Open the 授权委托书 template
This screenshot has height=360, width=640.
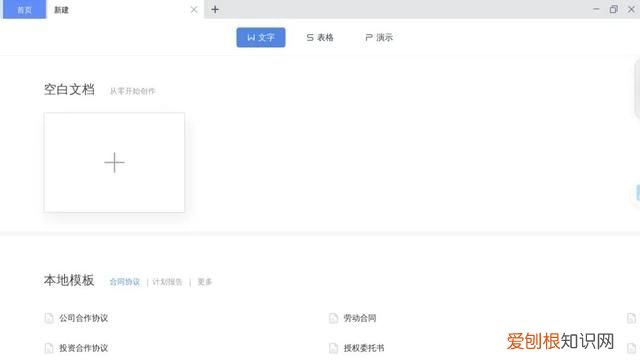point(364,348)
